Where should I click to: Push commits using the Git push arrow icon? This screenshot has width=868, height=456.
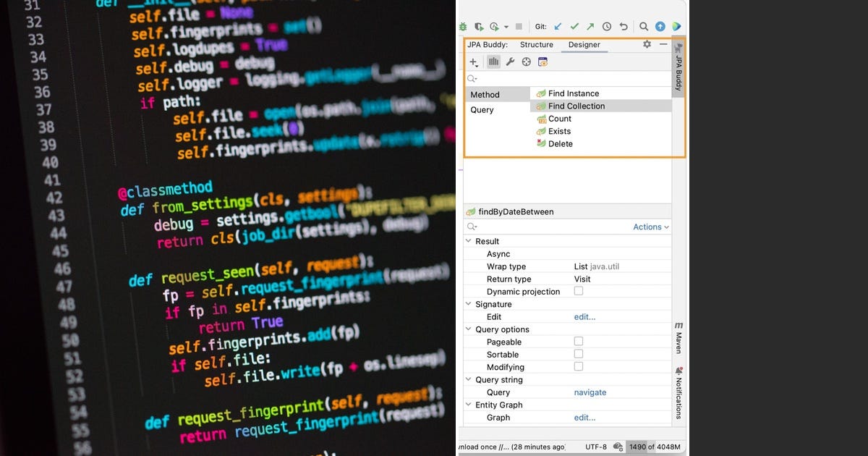(590, 26)
